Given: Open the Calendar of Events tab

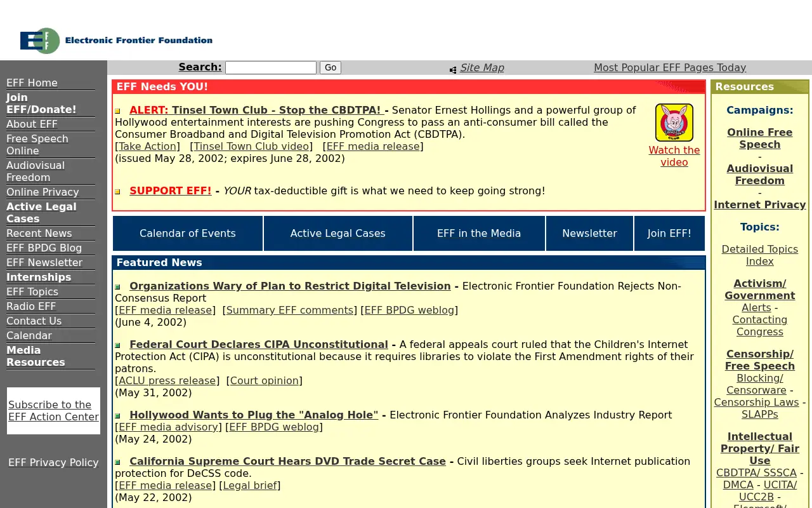Looking at the screenshot, I should [x=188, y=233].
